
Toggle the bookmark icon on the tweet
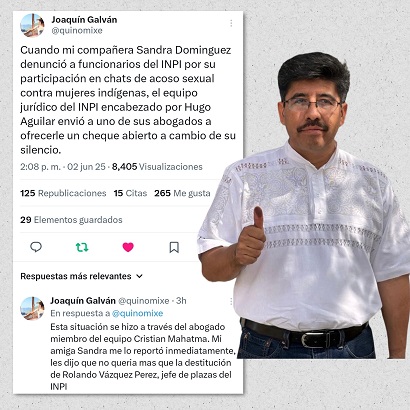tap(174, 247)
